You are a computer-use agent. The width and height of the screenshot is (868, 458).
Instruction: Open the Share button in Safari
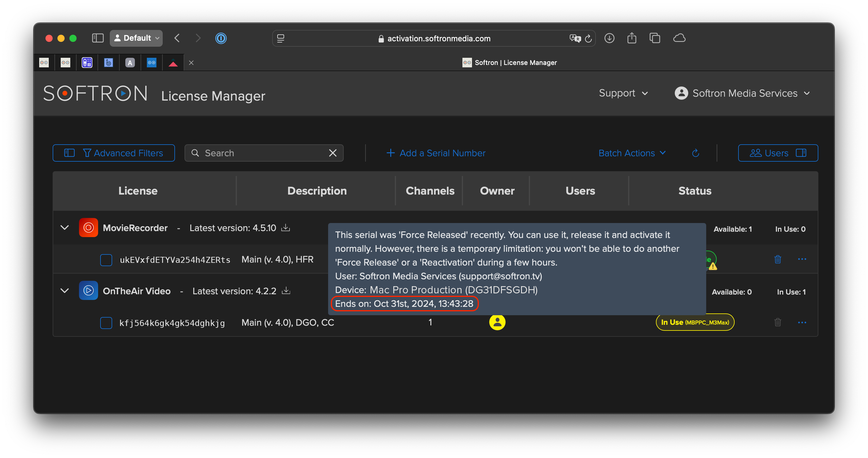632,38
